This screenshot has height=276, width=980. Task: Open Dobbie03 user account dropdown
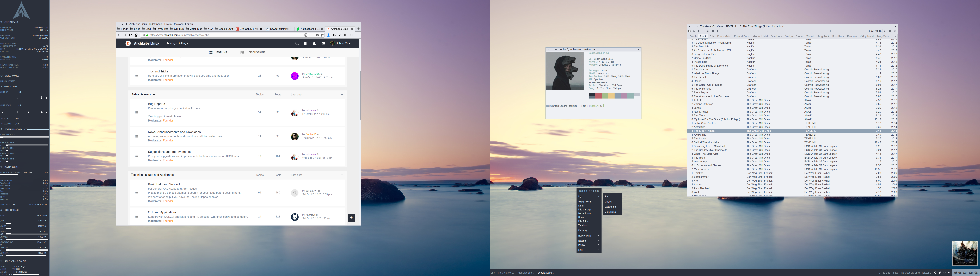click(340, 43)
